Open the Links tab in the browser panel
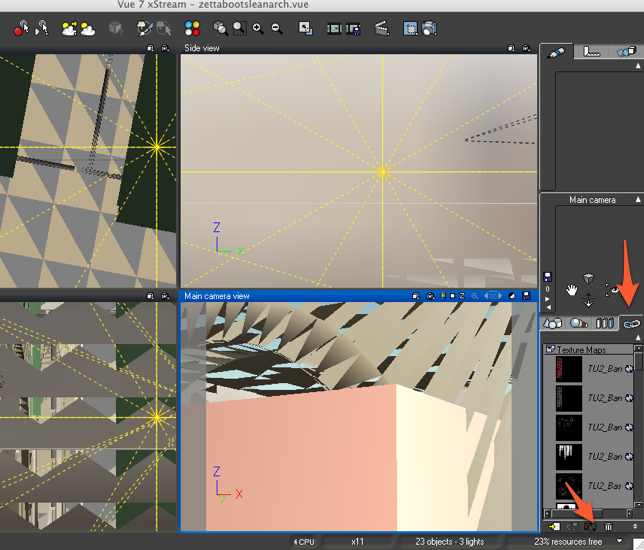The height and width of the screenshot is (550, 644). tap(630, 323)
